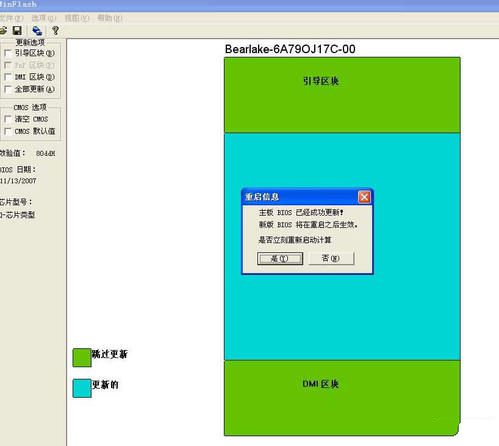
Task: Tick the 全部更新 checkbox
Action: pyautogui.click(x=8, y=89)
